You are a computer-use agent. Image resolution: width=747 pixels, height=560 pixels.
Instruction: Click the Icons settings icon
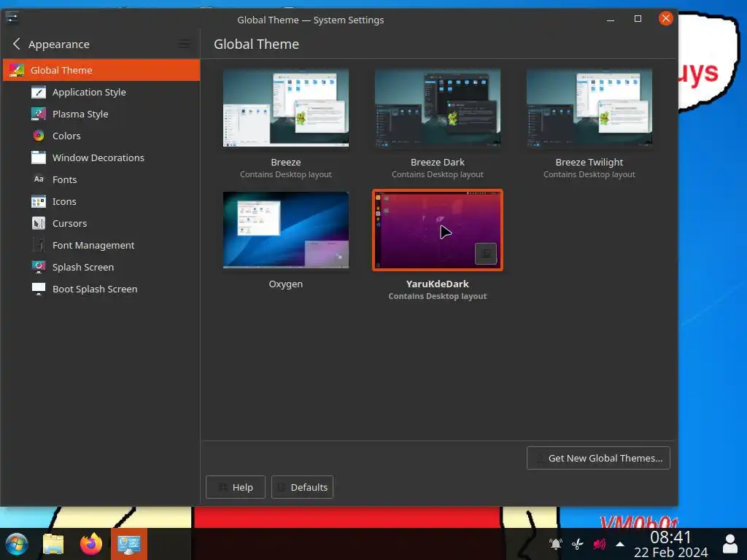click(39, 201)
